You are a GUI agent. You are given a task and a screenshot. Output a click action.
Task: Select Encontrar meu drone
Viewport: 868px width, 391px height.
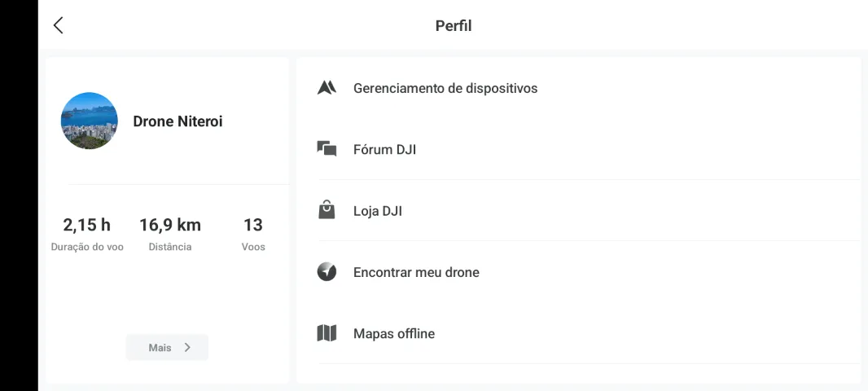(578, 272)
